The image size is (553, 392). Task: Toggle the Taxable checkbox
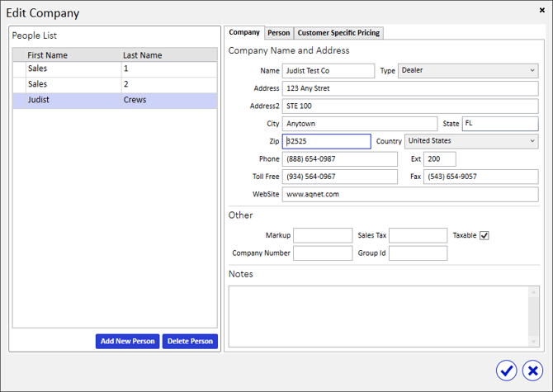484,235
